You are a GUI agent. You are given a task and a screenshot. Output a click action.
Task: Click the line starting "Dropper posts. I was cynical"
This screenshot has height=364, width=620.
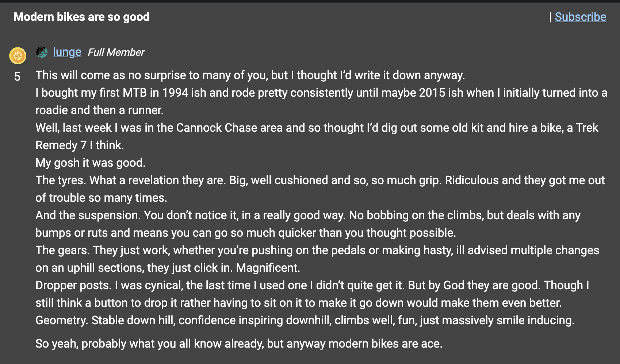[312, 285]
